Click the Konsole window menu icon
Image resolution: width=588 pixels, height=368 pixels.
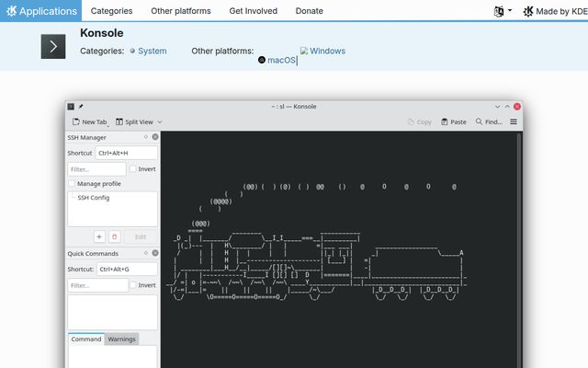(71, 107)
